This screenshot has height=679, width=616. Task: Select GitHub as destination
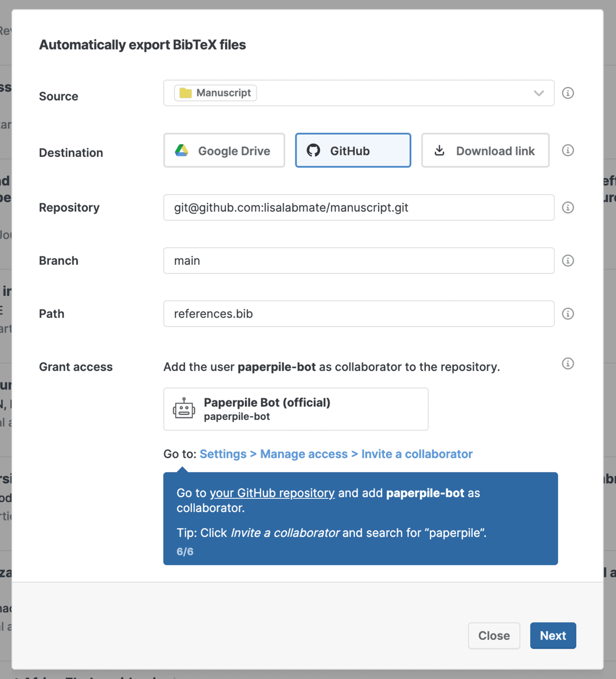(353, 151)
